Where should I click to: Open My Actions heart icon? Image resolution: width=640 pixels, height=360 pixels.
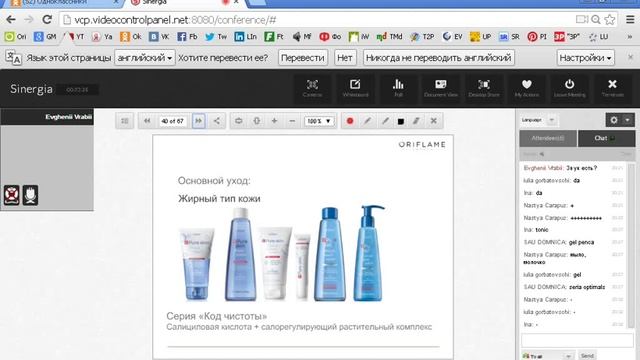click(x=527, y=88)
